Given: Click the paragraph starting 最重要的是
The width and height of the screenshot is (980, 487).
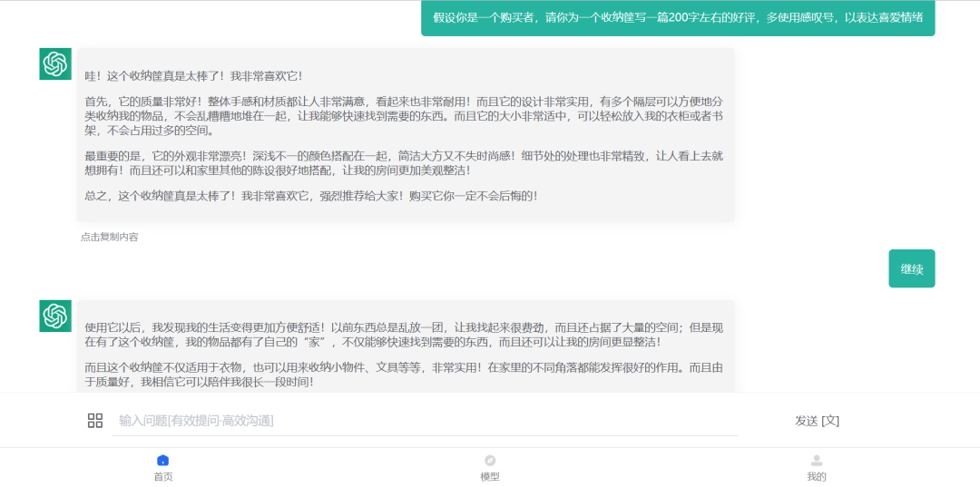Looking at the screenshot, I should (x=404, y=163).
